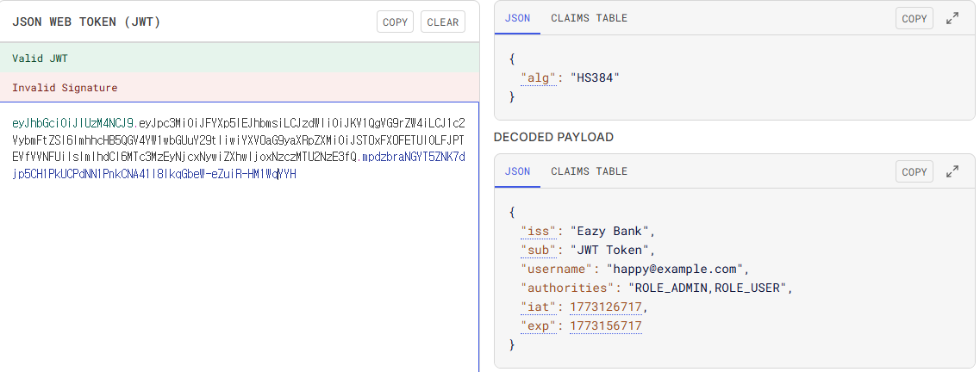This screenshot has width=980, height=372.
Task: Click the Invalid Signature banner
Action: (x=240, y=87)
